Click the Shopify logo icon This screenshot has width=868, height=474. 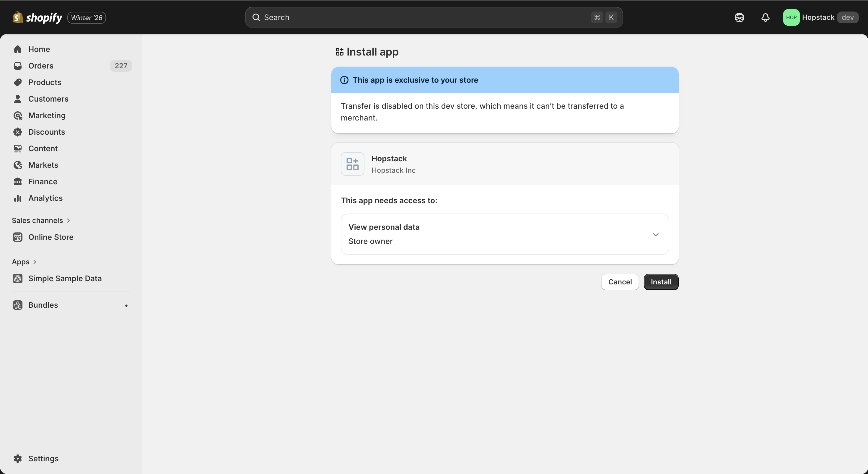point(17,17)
